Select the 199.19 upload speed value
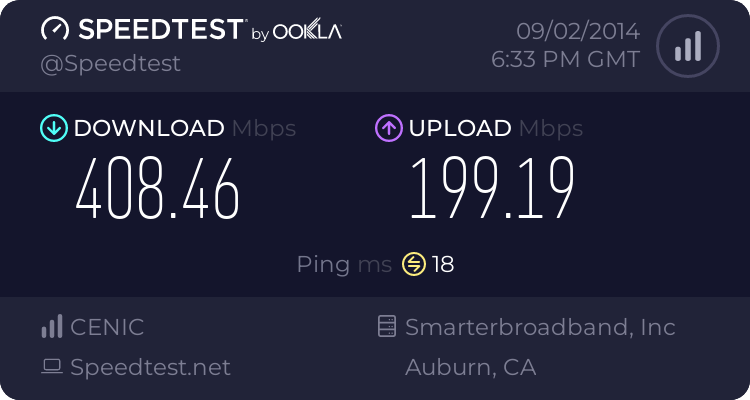Image resolution: width=750 pixels, height=400 pixels. click(x=492, y=189)
